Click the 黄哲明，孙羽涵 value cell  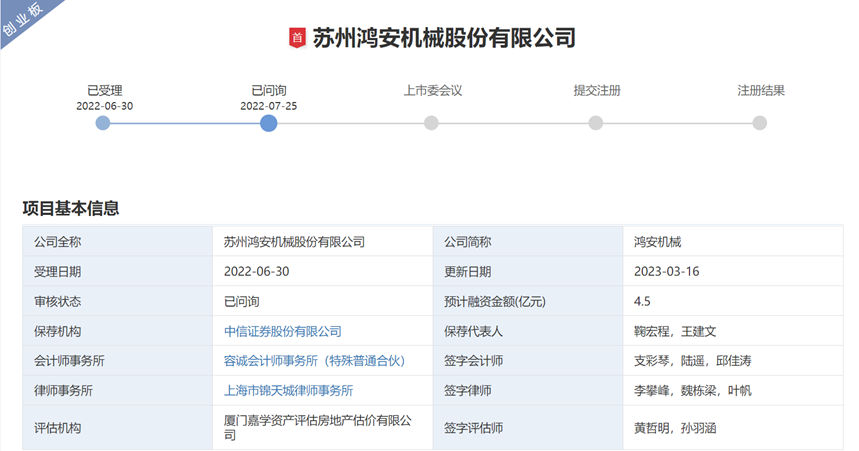[x=733, y=427]
